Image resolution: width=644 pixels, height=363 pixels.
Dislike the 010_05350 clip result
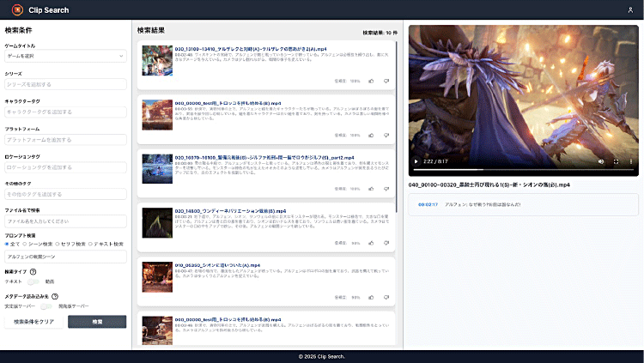pyautogui.click(x=386, y=297)
